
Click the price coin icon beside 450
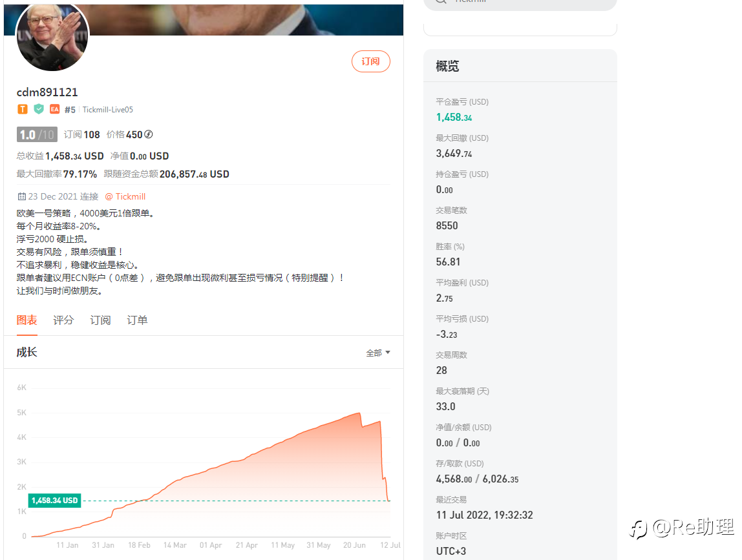click(149, 134)
